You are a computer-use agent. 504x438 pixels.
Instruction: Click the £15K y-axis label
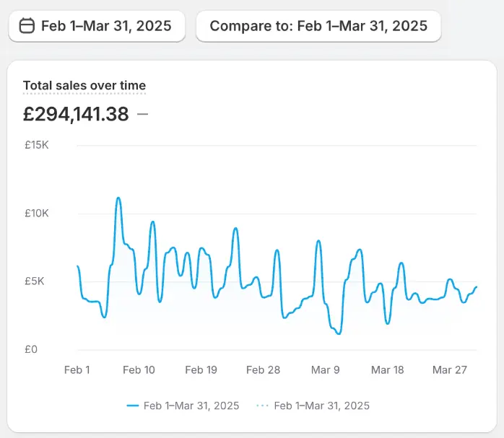tap(36, 145)
